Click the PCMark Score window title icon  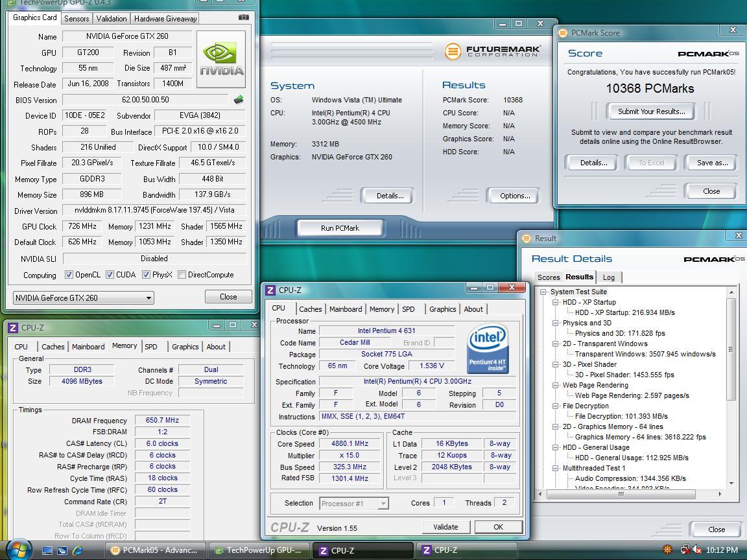(563, 33)
